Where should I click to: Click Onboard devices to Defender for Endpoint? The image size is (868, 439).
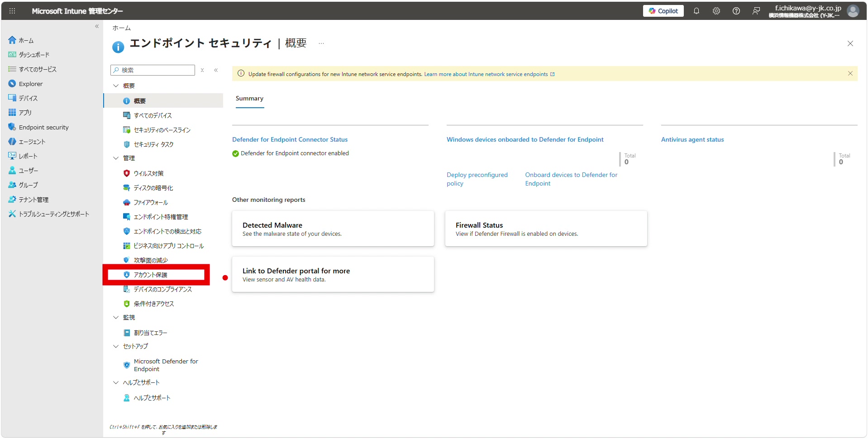point(571,179)
